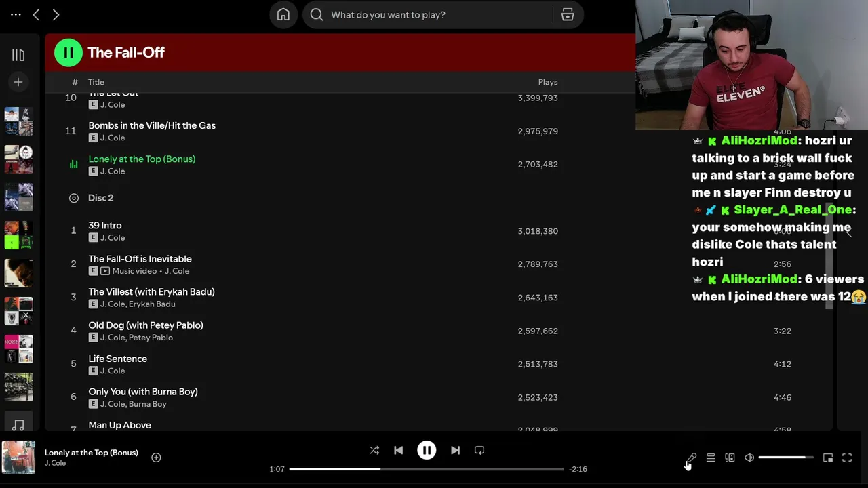Mute the volume speaker icon

pyautogui.click(x=749, y=457)
